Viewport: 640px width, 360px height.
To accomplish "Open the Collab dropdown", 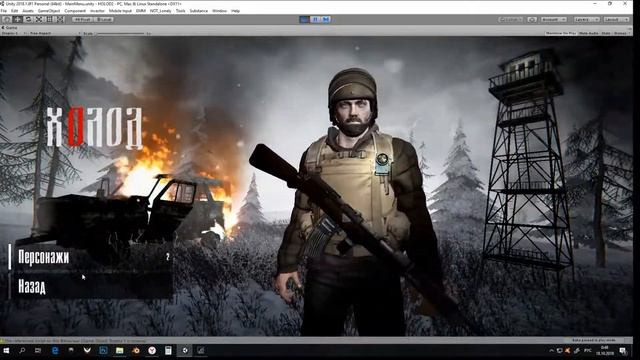I will tap(511, 19).
